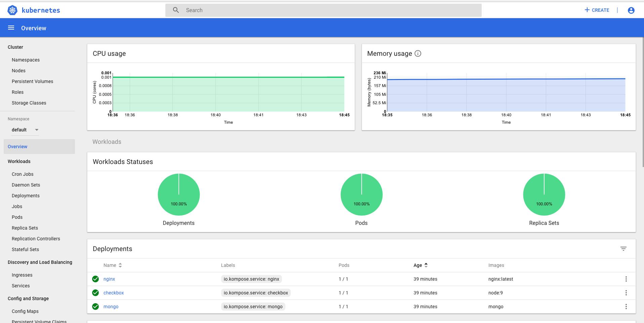Image resolution: width=644 pixels, height=323 pixels.
Task: Open Cron Jobs in sidebar
Action: pyautogui.click(x=23, y=174)
